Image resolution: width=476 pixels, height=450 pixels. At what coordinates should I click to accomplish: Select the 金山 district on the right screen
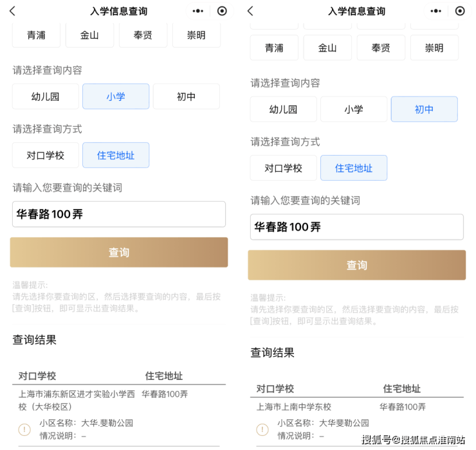pos(327,48)
